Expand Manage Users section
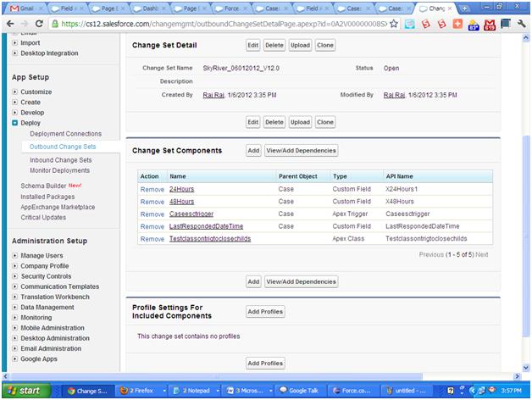Viewport: 532px width, 400px height. 14,255
